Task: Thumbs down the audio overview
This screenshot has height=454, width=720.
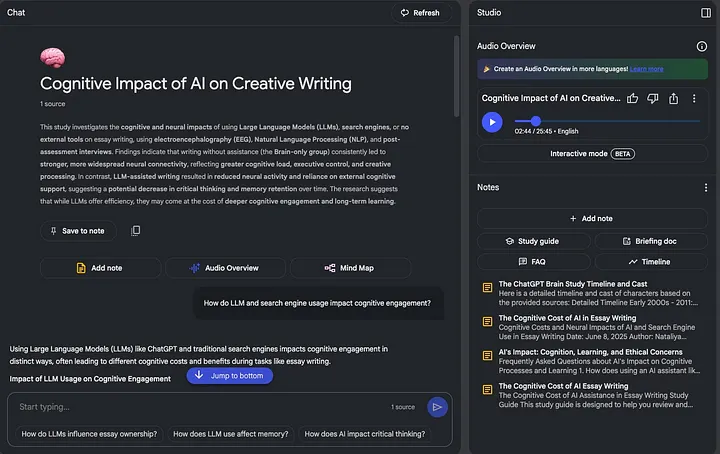Action: [x=653, y=98]
